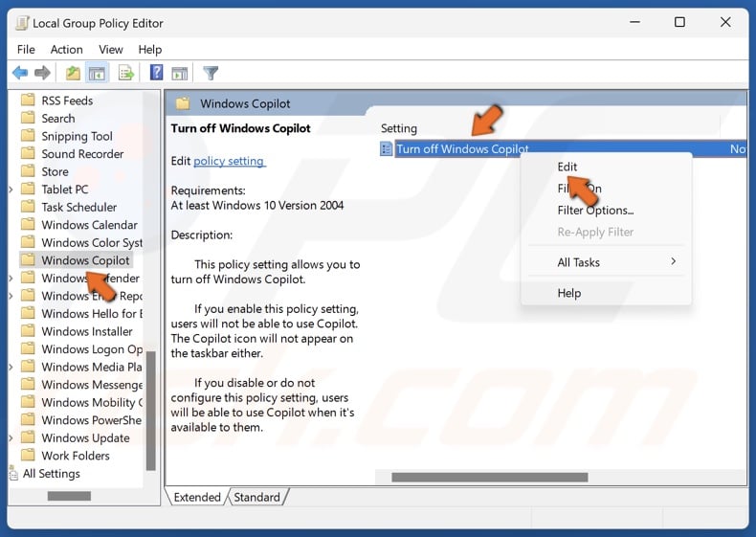Open the policy setting link
The height and width of the screenshot is (537, 756).
(x=229, y=161)
